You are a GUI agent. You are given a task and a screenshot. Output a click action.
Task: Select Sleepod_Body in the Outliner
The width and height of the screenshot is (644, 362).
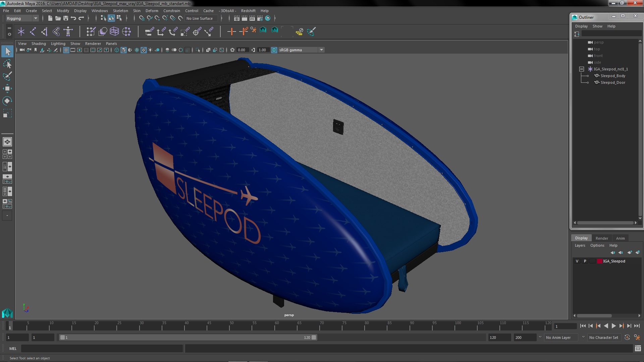click(613, 76)
